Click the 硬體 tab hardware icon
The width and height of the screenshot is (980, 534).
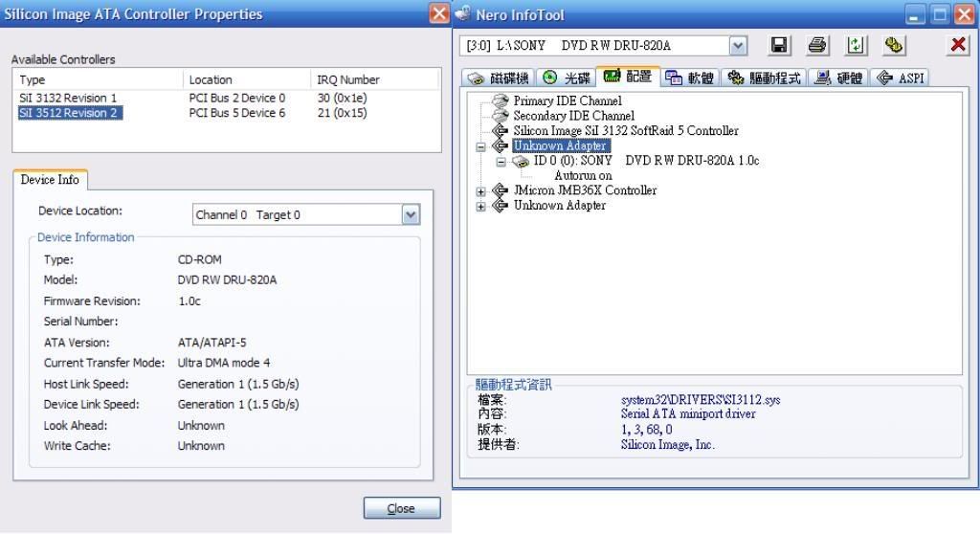tap(823, 78)
